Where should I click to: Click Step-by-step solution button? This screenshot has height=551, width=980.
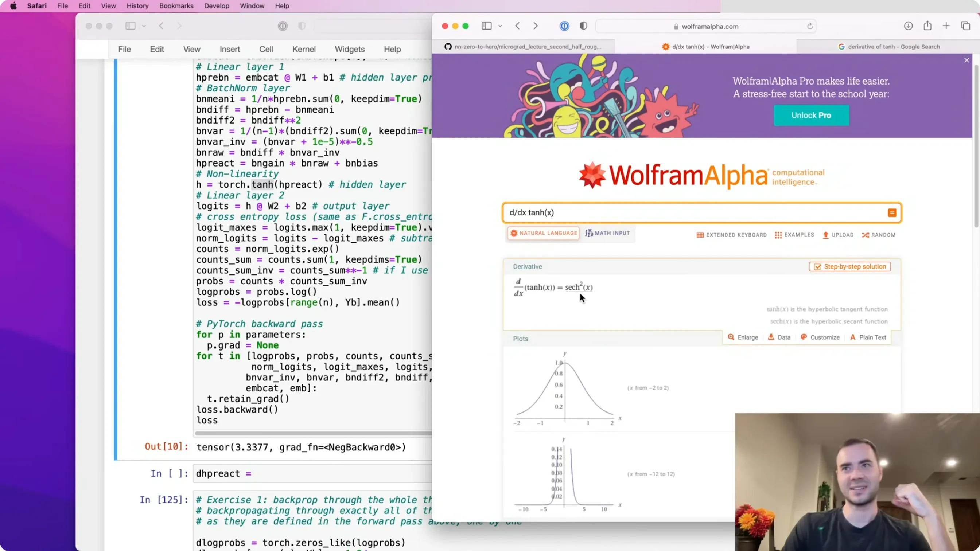(849, 266)
